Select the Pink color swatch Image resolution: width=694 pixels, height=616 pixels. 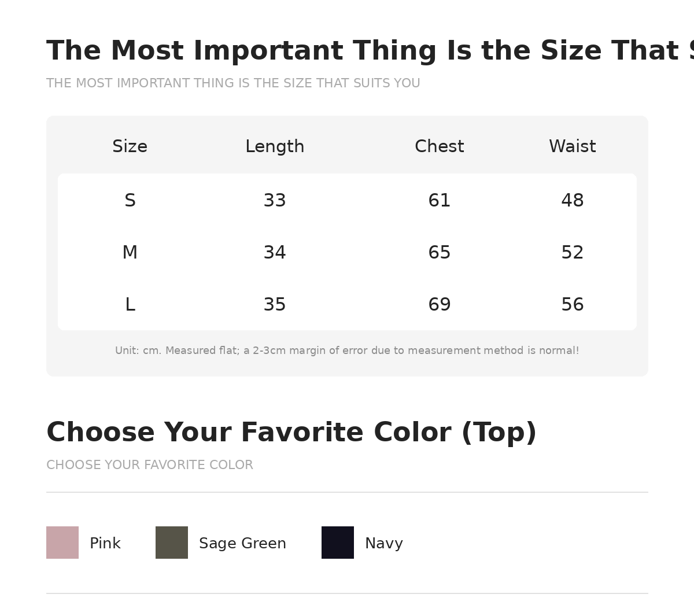pyautogui.click(x=62, y=543)
